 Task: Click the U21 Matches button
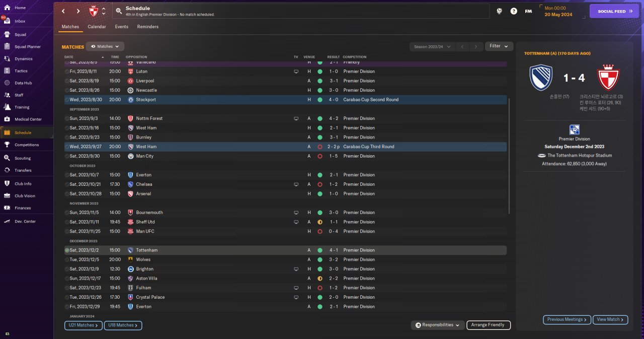(84, 325)
